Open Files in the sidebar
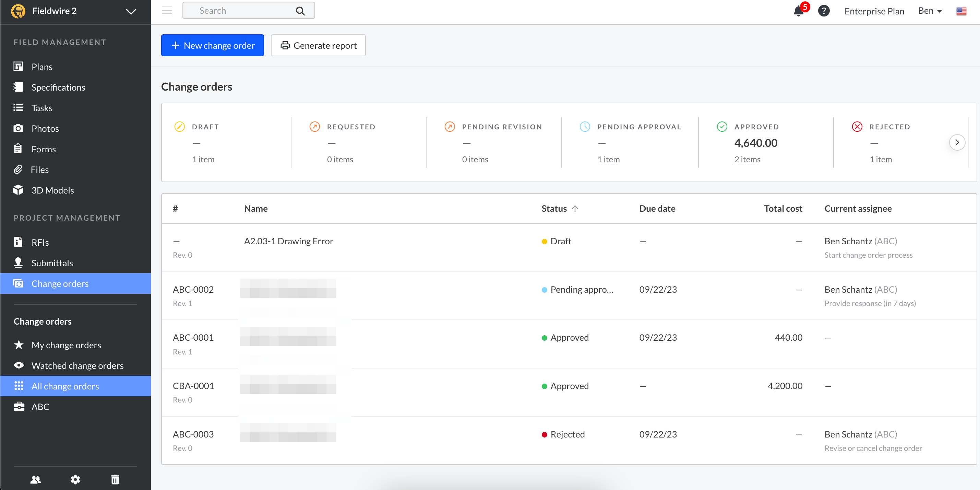The height and width of the screenshot is (490, 980). pyautogui.click(x=76, y=170)
